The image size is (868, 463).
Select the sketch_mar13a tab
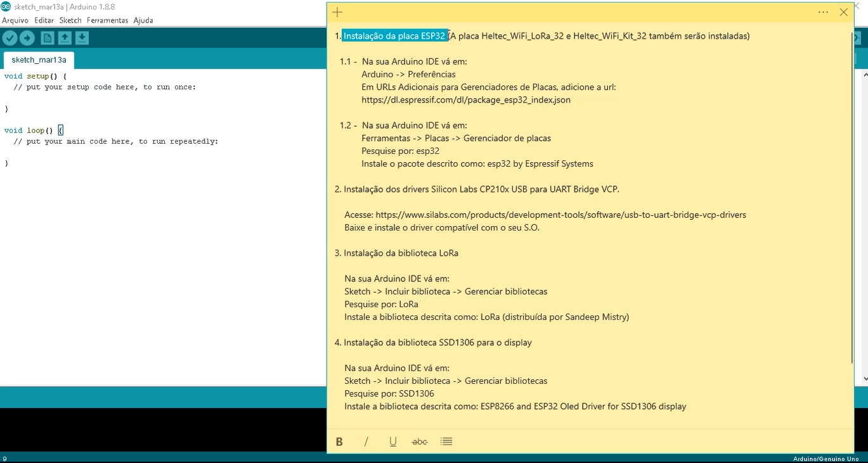(38, 60)
